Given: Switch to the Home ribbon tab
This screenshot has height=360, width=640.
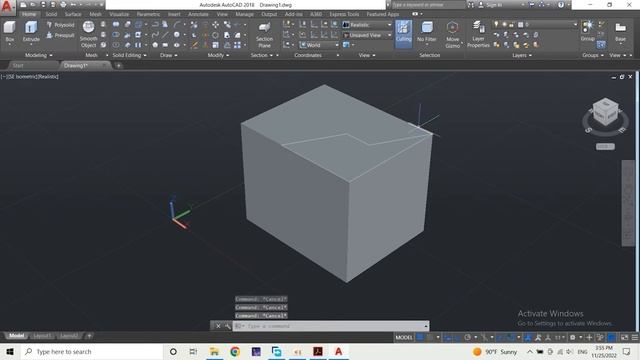Looking at the screenshot, I should (29, 14).
